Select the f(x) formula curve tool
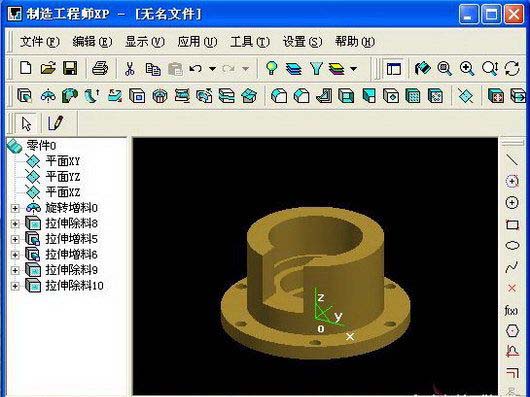Viewport: 530px width, 397px height. tap(511, 310)
